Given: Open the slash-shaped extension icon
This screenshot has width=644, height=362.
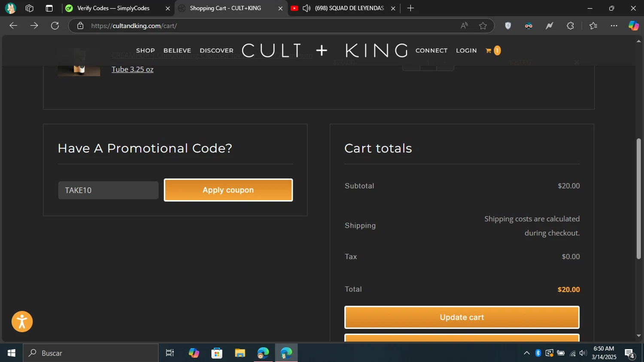Looking at the screenshot, I should tap(549, 26).
